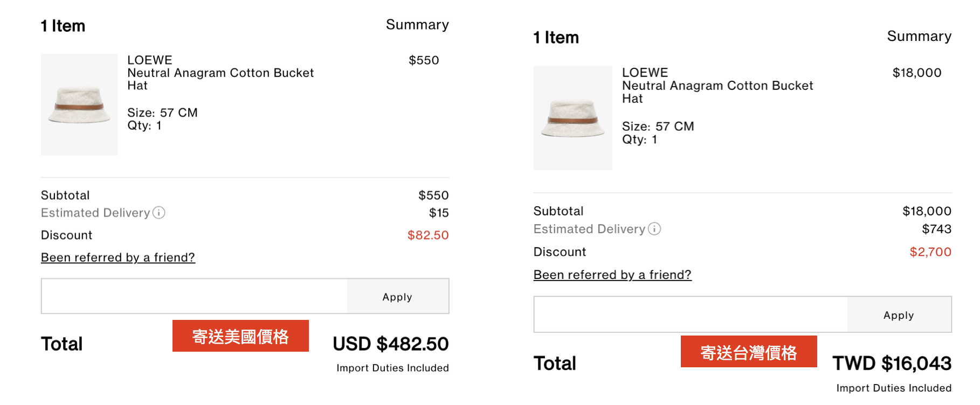The width and height of the screenshot is (980, 405).
Task: Click the red 寄送台灣價格 label
Action: (749, 352)
